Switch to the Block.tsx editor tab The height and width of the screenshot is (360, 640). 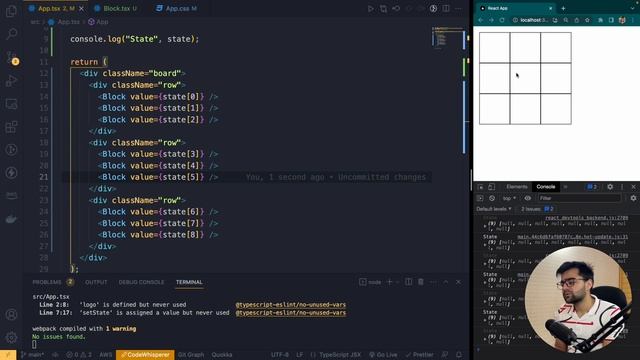point(116,9)
